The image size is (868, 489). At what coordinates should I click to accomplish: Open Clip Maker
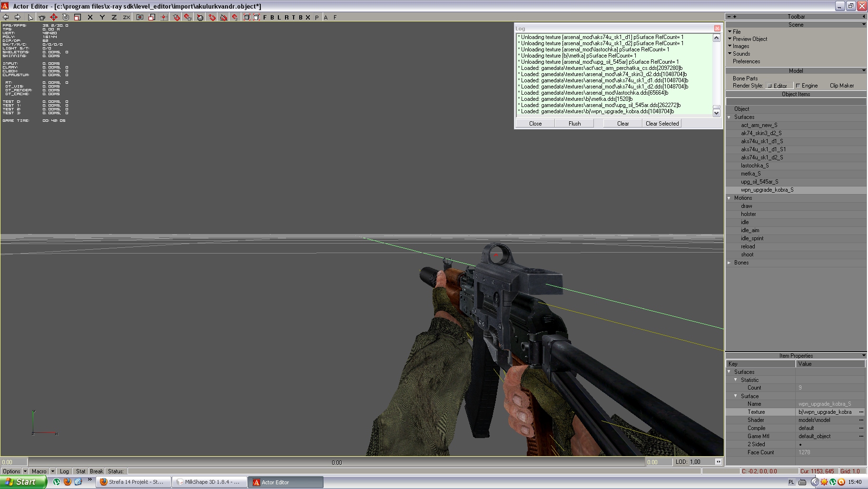point(842,86)
